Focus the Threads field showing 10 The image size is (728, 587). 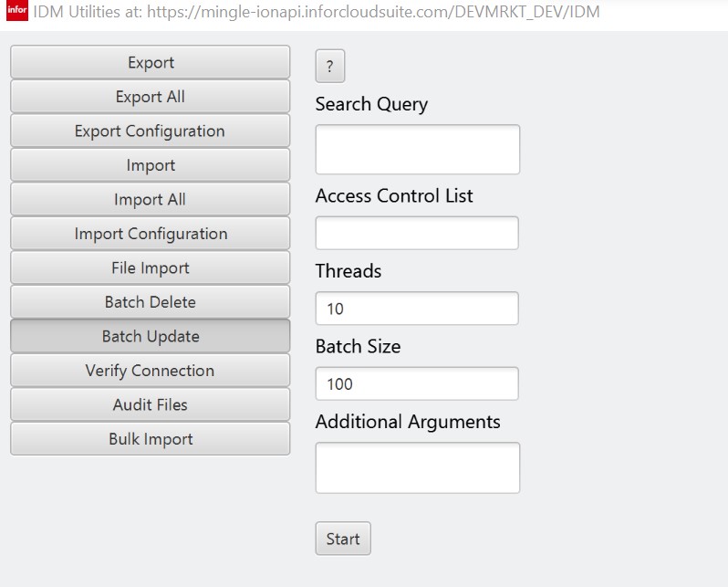(417, 309)
